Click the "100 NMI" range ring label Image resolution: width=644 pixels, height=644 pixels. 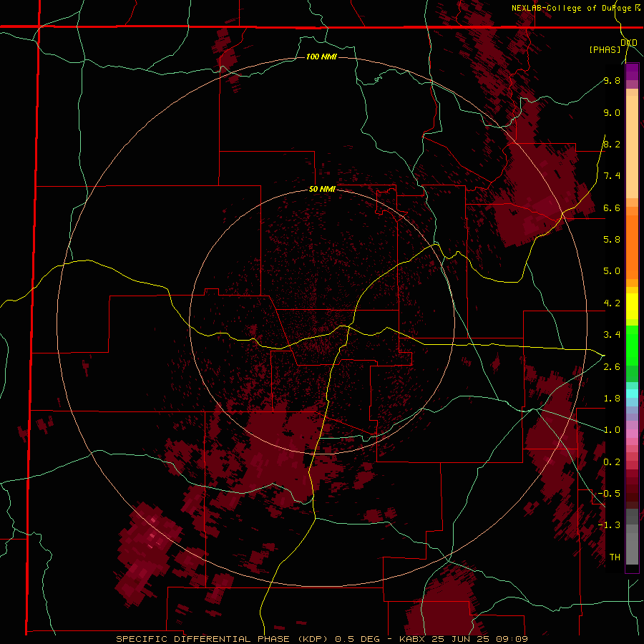coord(321,57)
